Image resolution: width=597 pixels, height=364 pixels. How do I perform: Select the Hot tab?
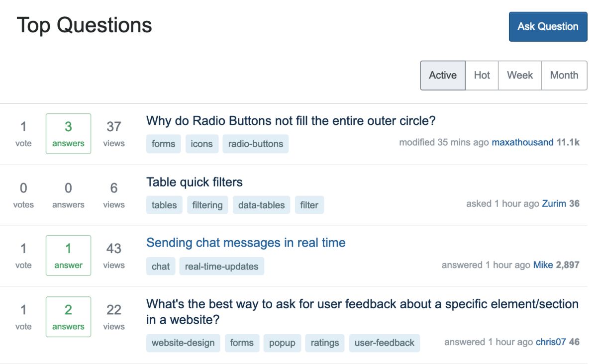click(482, 76)
